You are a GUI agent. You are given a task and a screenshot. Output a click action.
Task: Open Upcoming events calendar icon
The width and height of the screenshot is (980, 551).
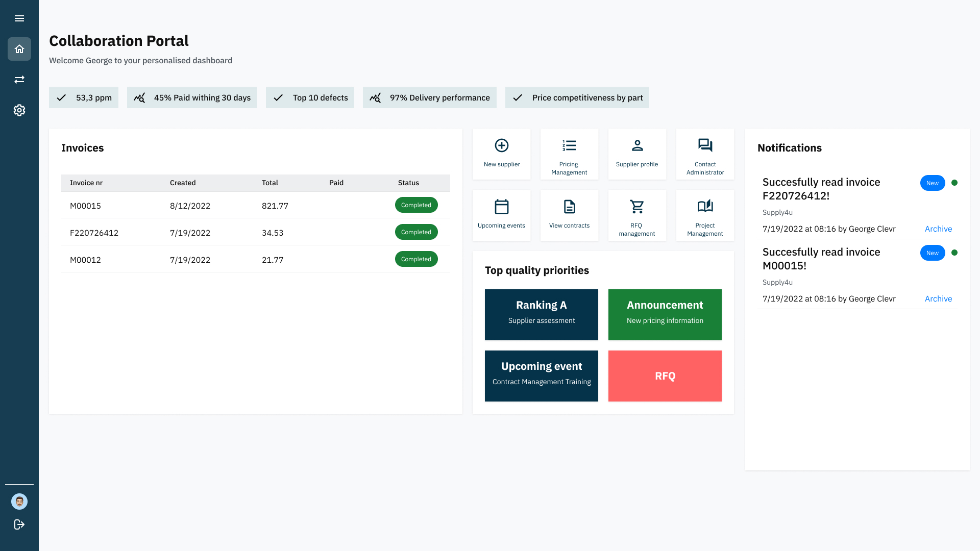[501, 207]
